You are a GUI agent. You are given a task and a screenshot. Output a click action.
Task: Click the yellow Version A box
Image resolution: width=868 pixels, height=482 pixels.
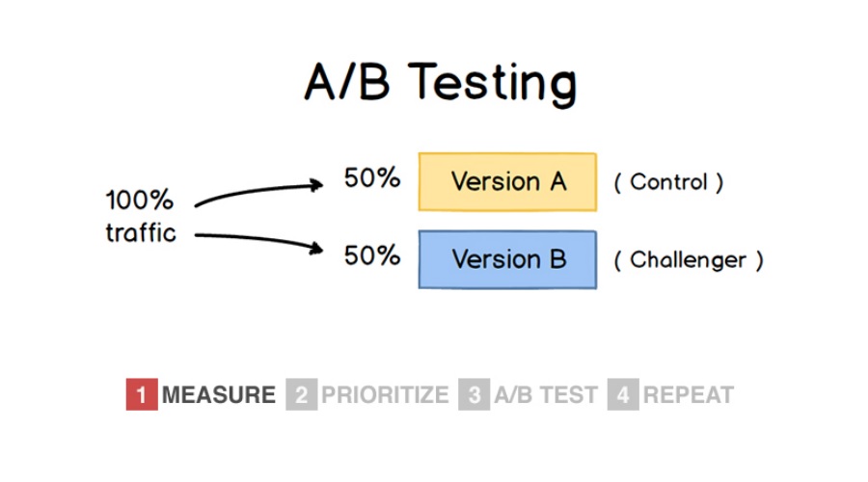507,182
